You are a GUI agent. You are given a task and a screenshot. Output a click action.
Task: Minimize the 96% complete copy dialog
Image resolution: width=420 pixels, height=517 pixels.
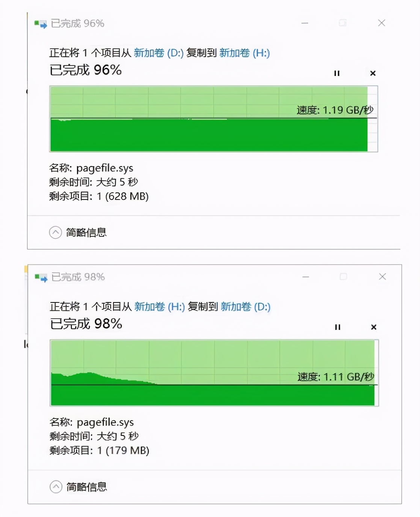point(305,23)
